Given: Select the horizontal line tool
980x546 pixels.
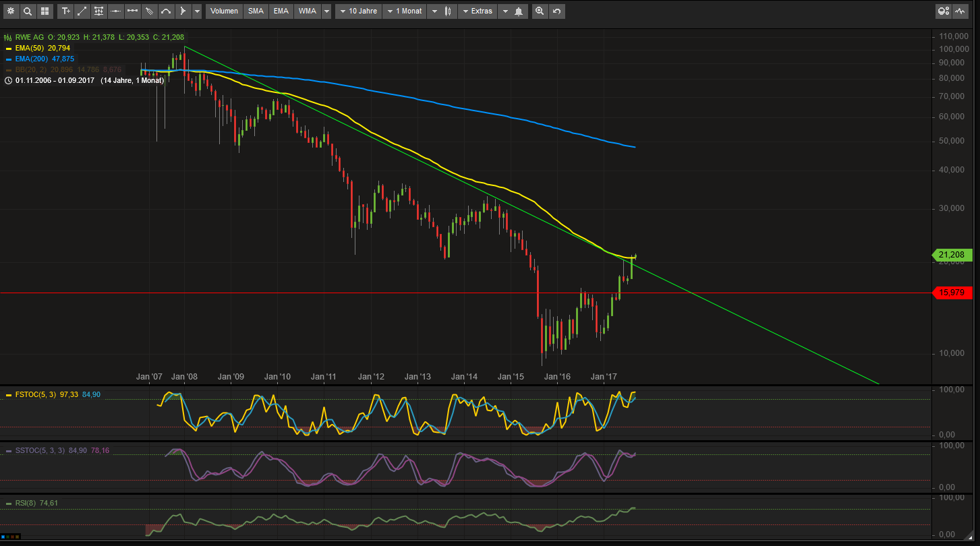Looking at the screenshot, I should pyautogui.click(x=115, y=11).
